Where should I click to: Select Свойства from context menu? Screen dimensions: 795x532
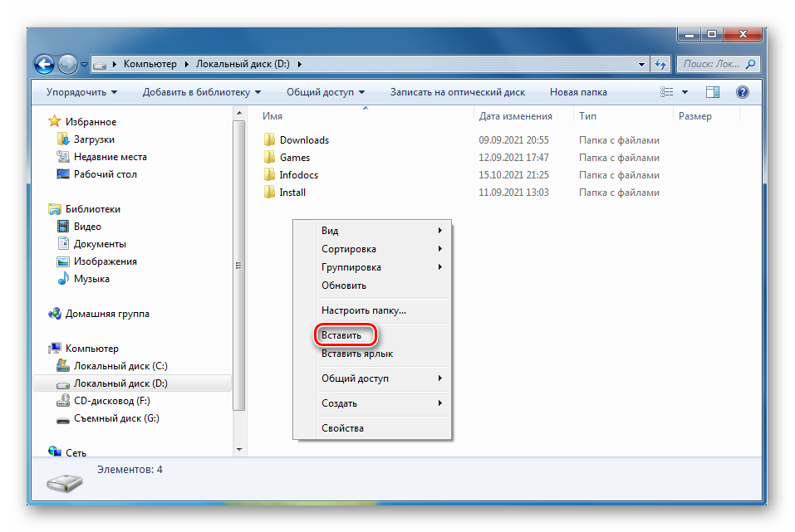(342, 428)
